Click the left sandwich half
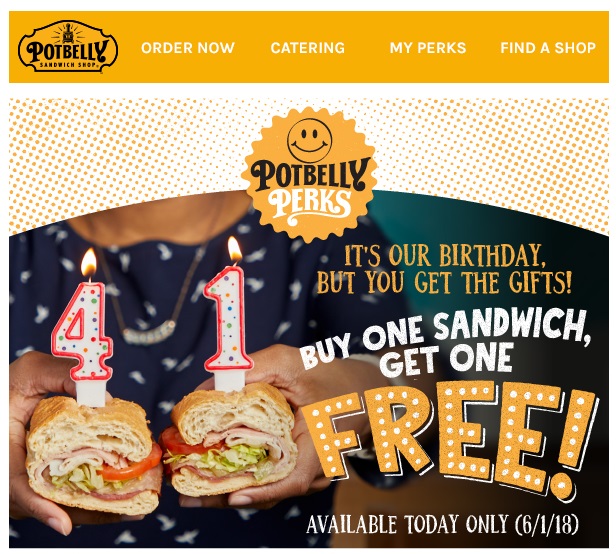This screenshot has width=616, height=554. point(94,456)
